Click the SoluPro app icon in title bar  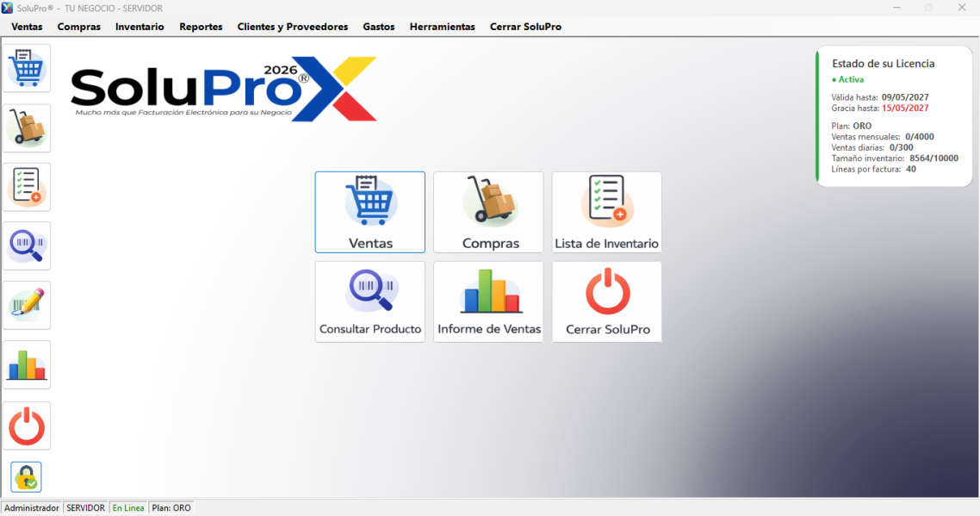click(7, 8)
